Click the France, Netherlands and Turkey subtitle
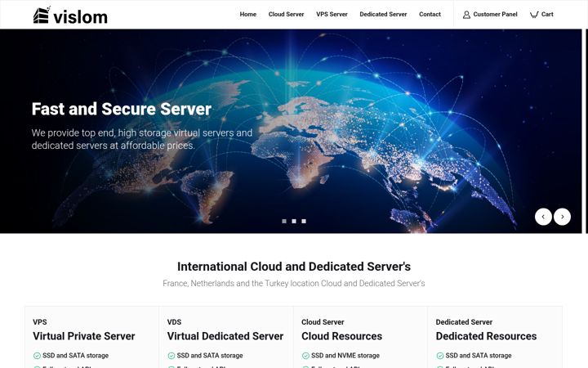The height and width of the screenshot is (368, 588). click(x=294, y=283)
